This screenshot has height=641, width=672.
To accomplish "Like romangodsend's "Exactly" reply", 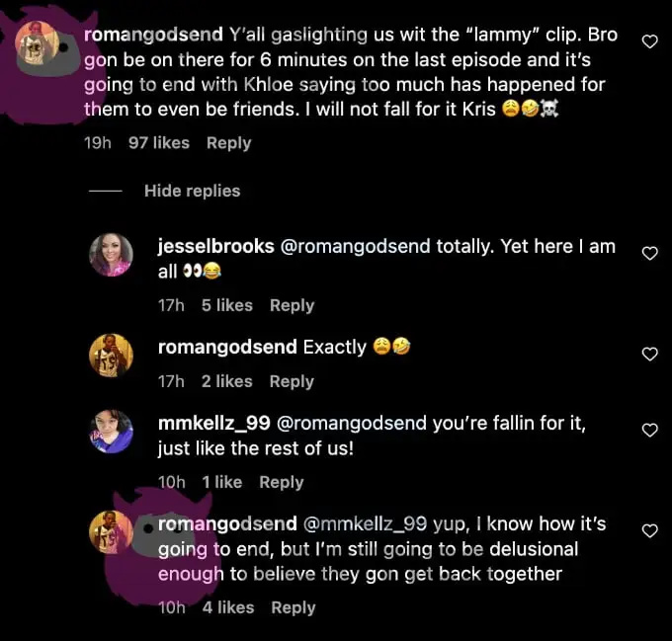I will pos(649,355).
